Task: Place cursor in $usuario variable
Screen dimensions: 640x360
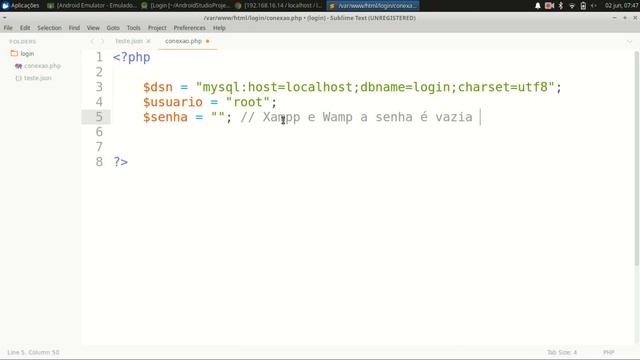Action: (x=173, y=102)
